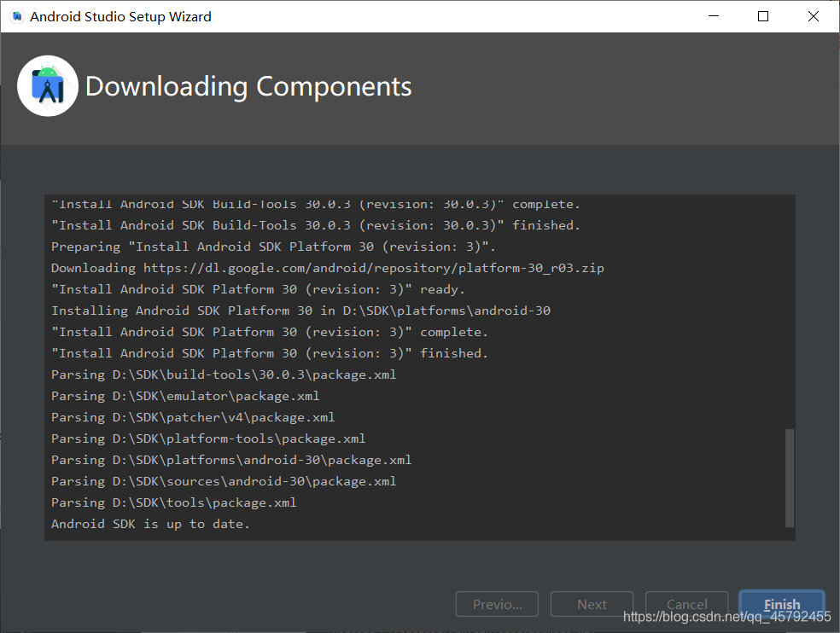The width and height of the screenshot is (840, 633).
Task: Click the 'Parsing D:\SDK\sources\android-30\package.xml' line
Action: coord(224,481)
